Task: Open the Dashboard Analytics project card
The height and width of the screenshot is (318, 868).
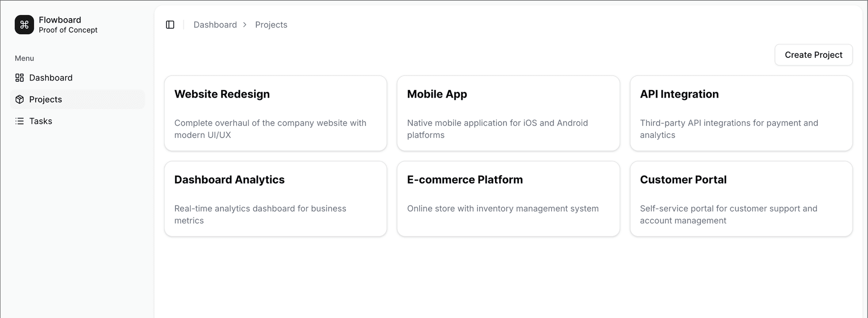Action: [275, 199]
